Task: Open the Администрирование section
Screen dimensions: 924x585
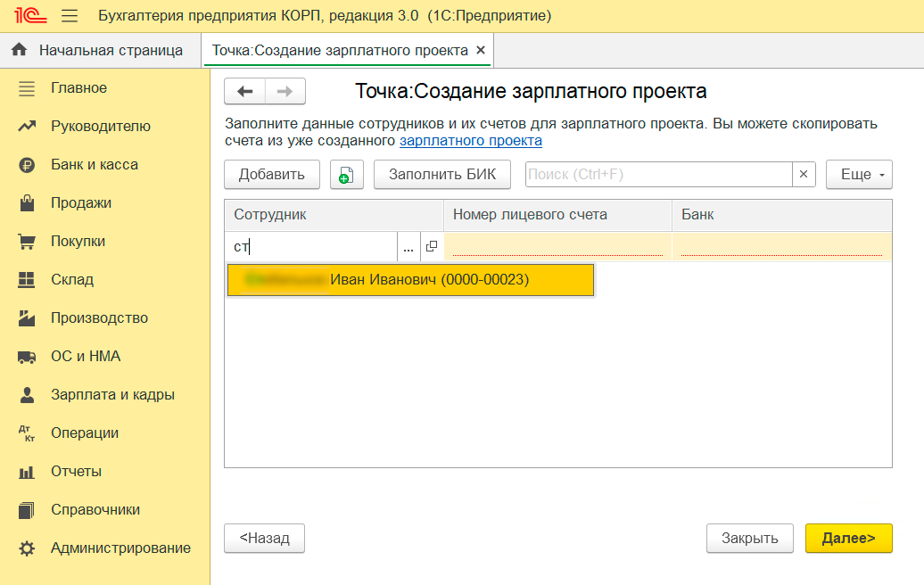Action: click(x=120, y=548)
